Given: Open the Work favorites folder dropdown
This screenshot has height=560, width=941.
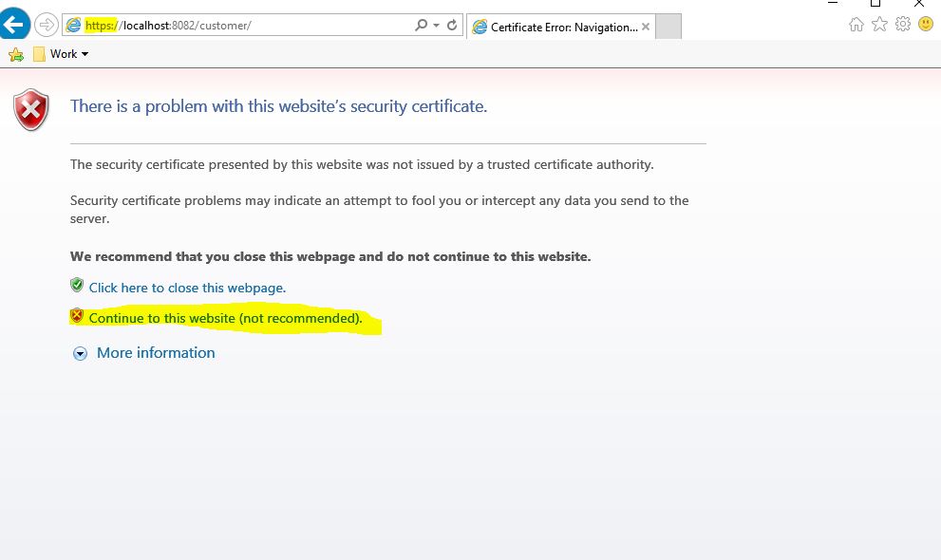Looking at the screenshot, I should point(61,54).
